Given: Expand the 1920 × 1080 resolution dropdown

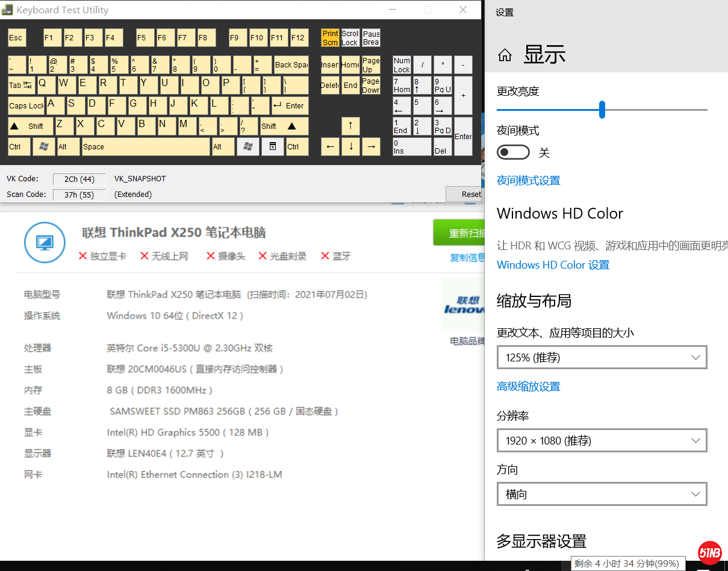Looking at the screenshot, I should 602,440.
